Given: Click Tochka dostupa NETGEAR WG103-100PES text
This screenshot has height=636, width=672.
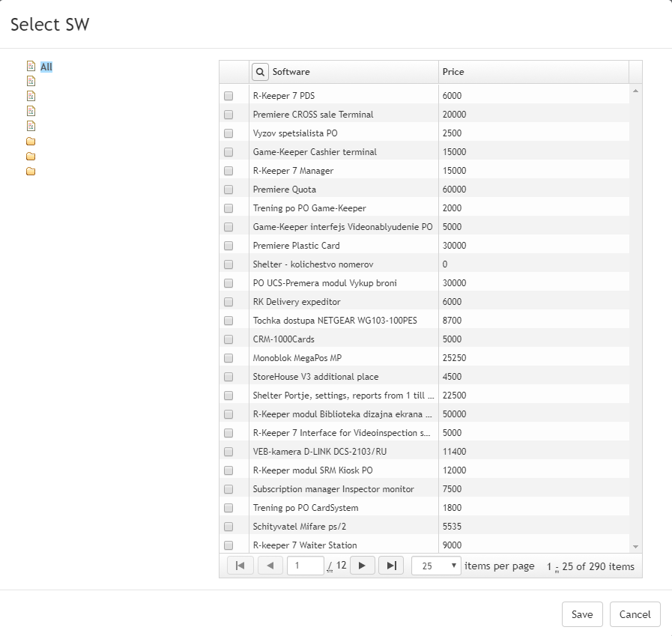Looking at the screenshot, I should click(335, 321).
